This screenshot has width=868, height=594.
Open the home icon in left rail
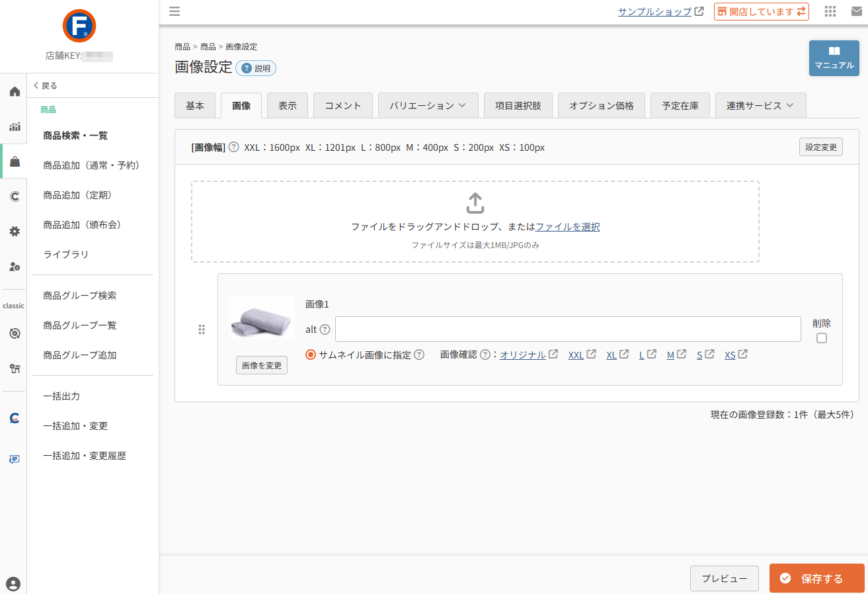point(15,91)
